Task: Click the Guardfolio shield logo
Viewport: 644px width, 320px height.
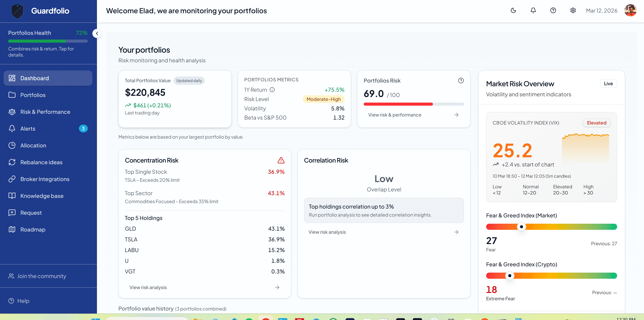Action: point(17,11)
